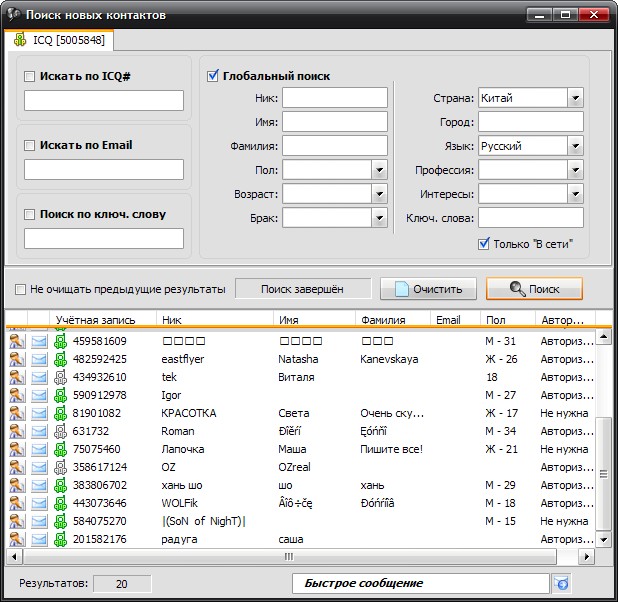Toggle the 'Только "В сети"' checkbox
The width and height of the screenshot is (618, 602).
coord(484,243)
